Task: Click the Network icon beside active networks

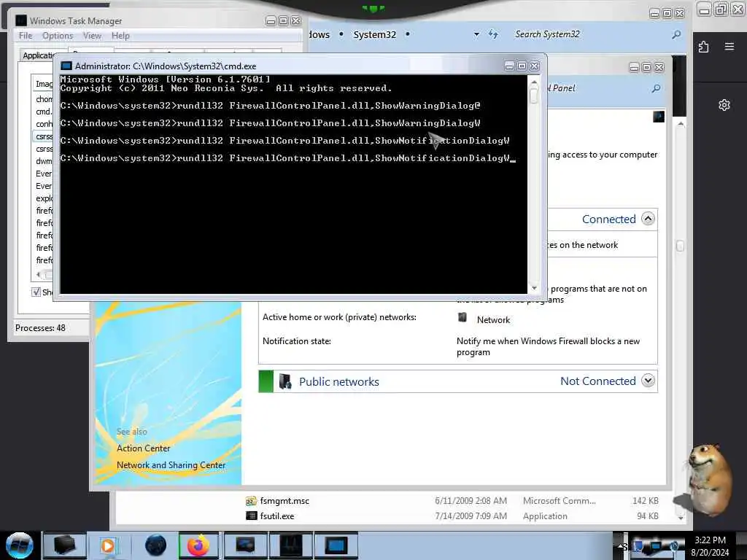Action: tap(462, 317)
